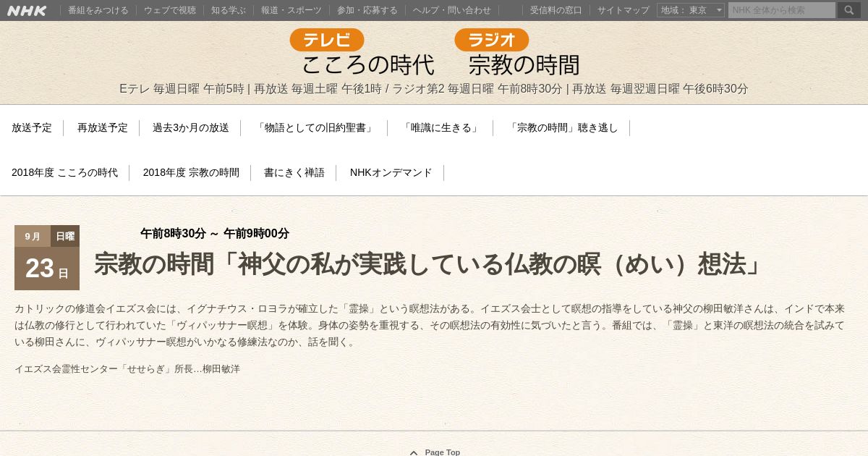Click the 9月 month label
This screenshot has width=868, height=456.
pos(33,236)
